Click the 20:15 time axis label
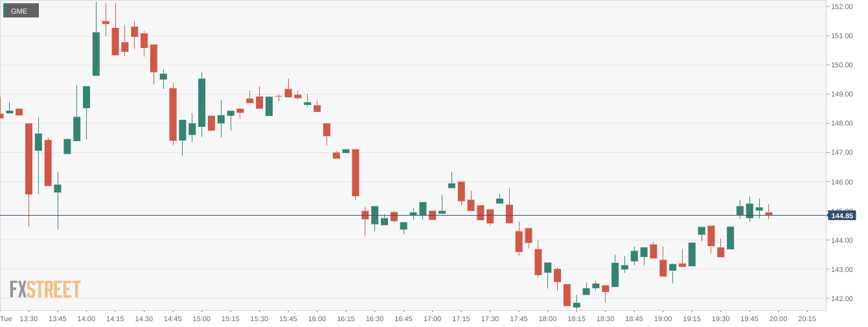The image size is (868, 327). 807,319
